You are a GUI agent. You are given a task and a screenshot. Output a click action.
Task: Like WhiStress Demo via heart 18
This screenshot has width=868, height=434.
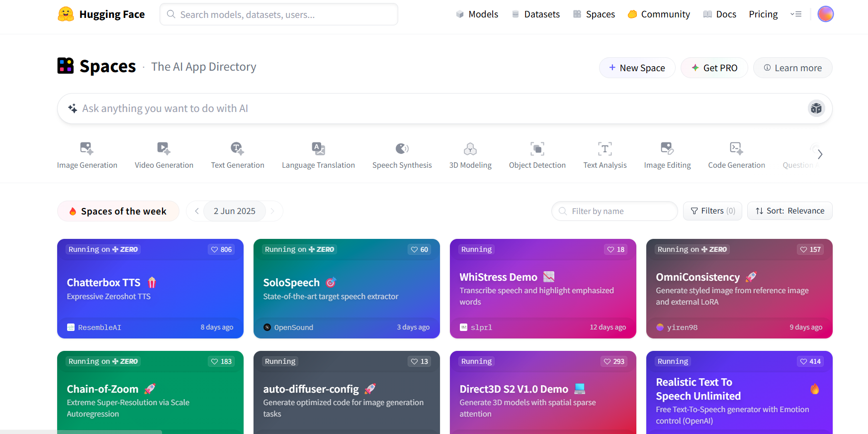pos(615,249)
